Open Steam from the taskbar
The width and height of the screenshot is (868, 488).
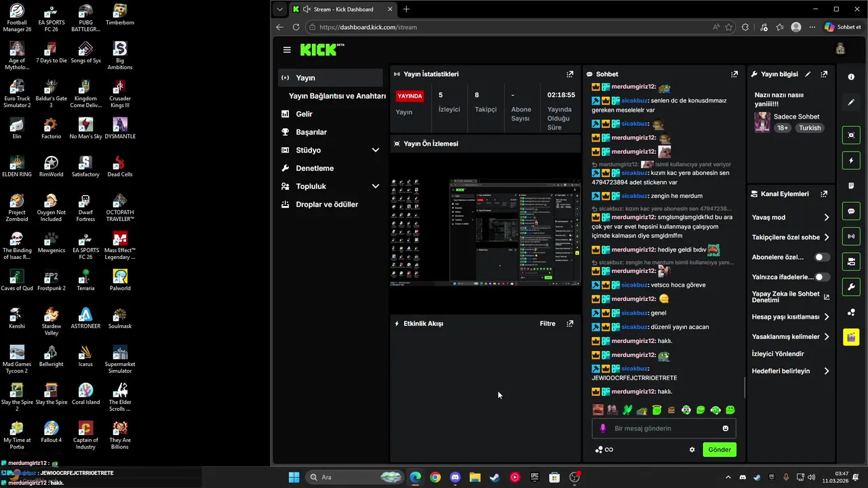pyautogui.click(x=495, y=477)
